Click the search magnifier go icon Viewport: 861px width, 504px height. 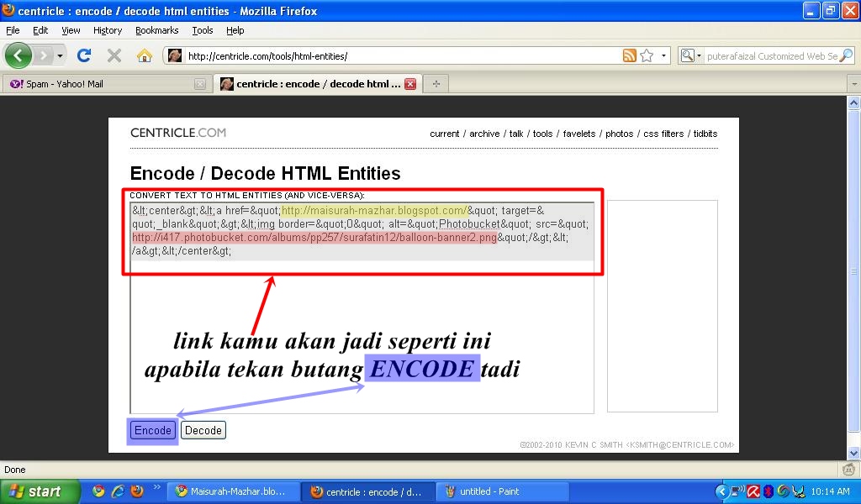pyautogui.click(x=846, y=55)
